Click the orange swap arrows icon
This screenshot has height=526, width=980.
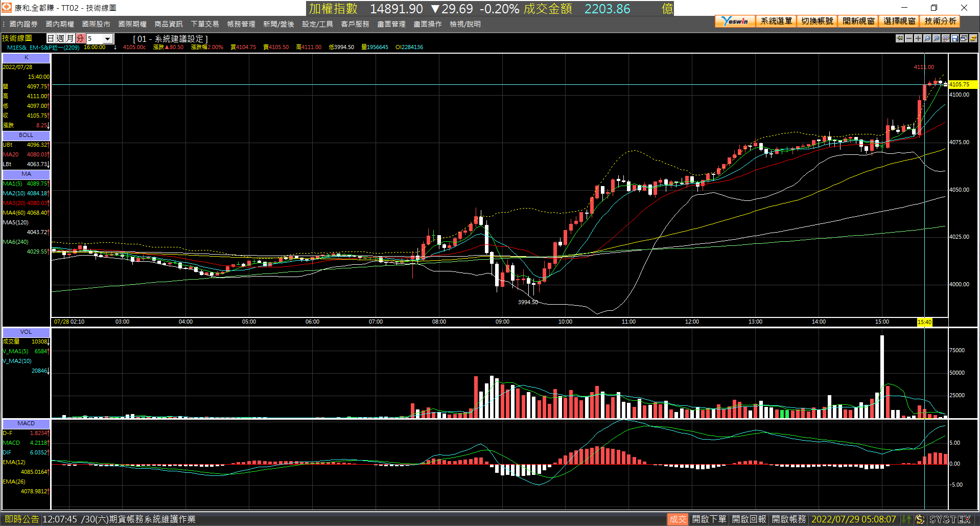pos(973,38)
